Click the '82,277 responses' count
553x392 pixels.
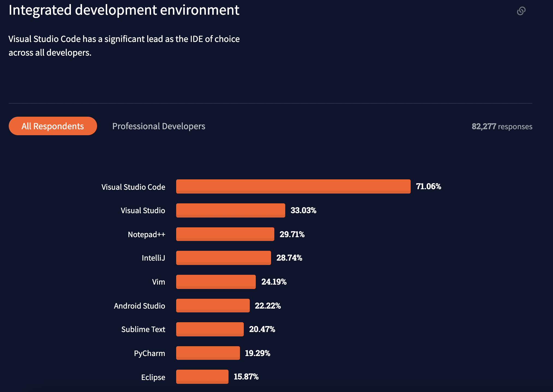(x=502, y=126)
